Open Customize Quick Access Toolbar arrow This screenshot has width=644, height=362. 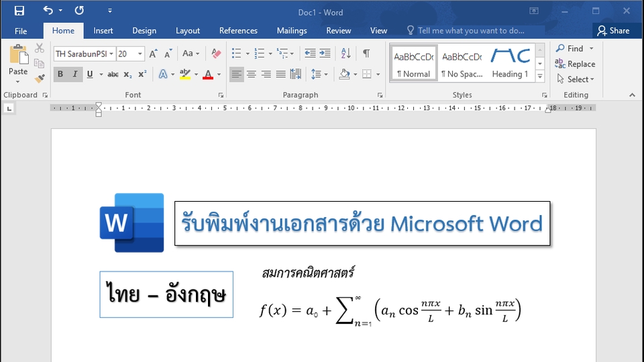(x=109, y=11)
